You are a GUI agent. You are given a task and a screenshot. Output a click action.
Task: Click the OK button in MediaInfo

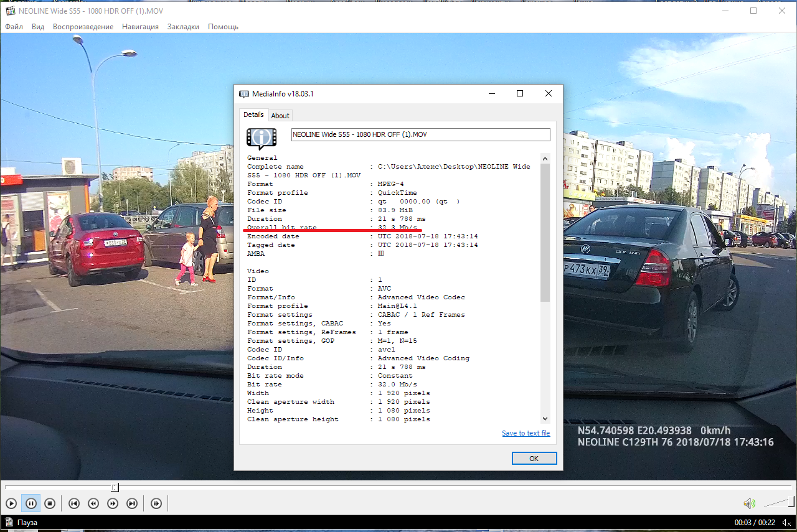(x=534, y=459)
